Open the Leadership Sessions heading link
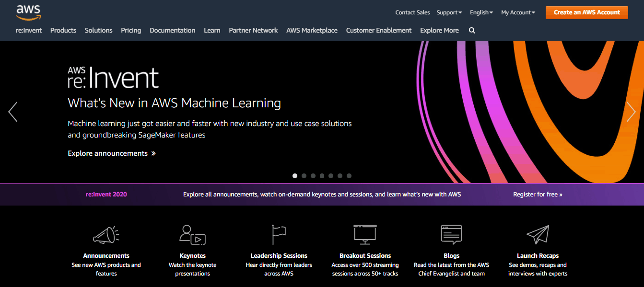The image size is (644, 287). point(279,256)
